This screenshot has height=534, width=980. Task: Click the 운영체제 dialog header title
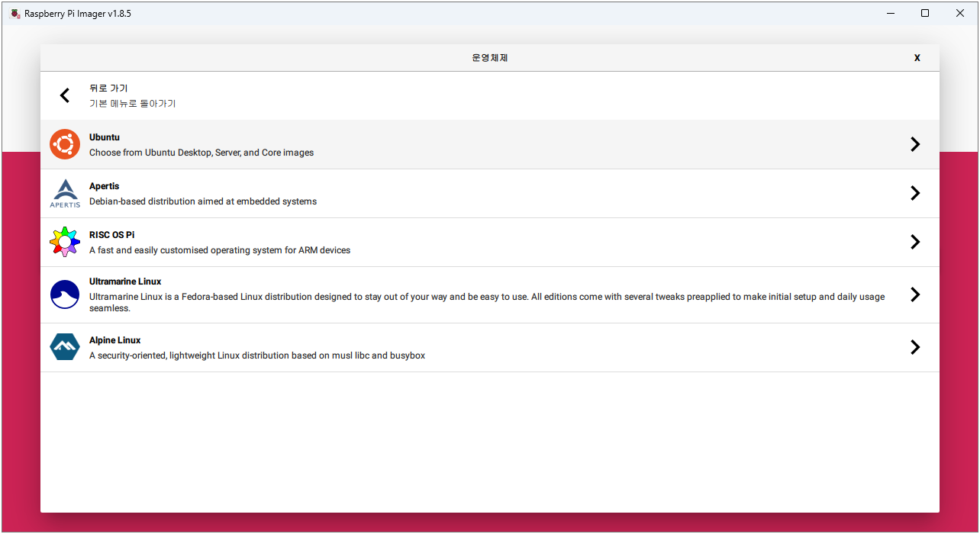point(490,58)
